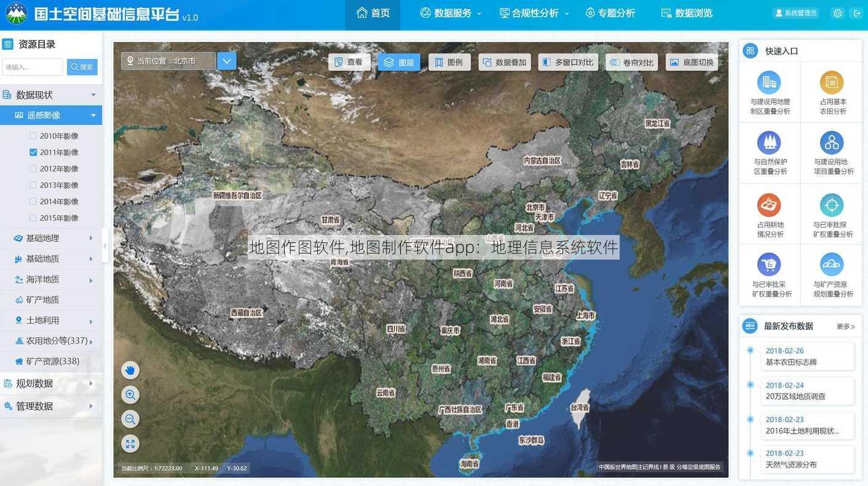The image size is (868, 486).
Task: Click the 与建设用地管制区重叠分析 icon
Action: pos(768,82)
